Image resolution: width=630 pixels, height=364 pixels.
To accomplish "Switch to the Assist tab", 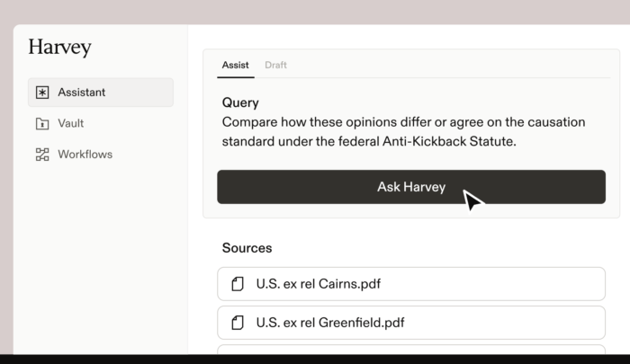I will click(x=236, y=65).
